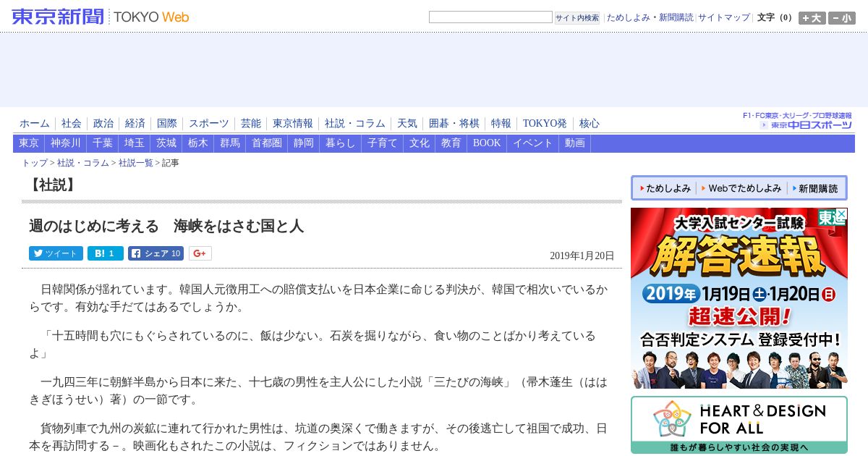Select 群馬 in the blue region bar
Viewport: 868px width, 456px height.
click(230, 143)
